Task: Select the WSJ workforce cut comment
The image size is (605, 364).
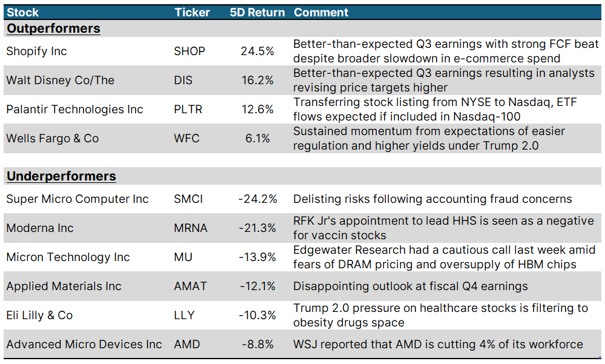Action: tap(438, 345)
